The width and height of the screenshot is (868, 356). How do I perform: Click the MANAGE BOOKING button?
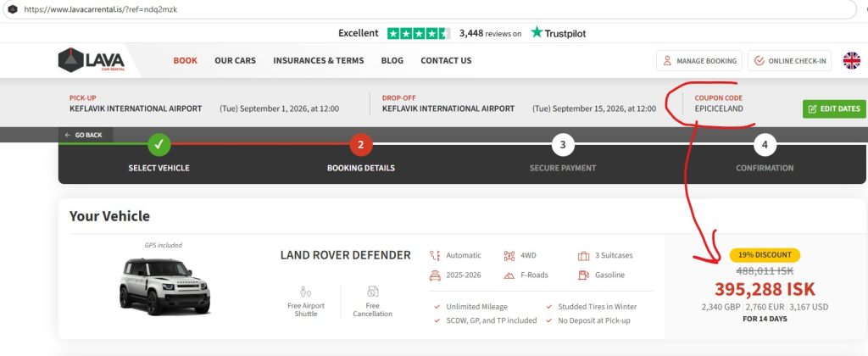tap(699, 61)
